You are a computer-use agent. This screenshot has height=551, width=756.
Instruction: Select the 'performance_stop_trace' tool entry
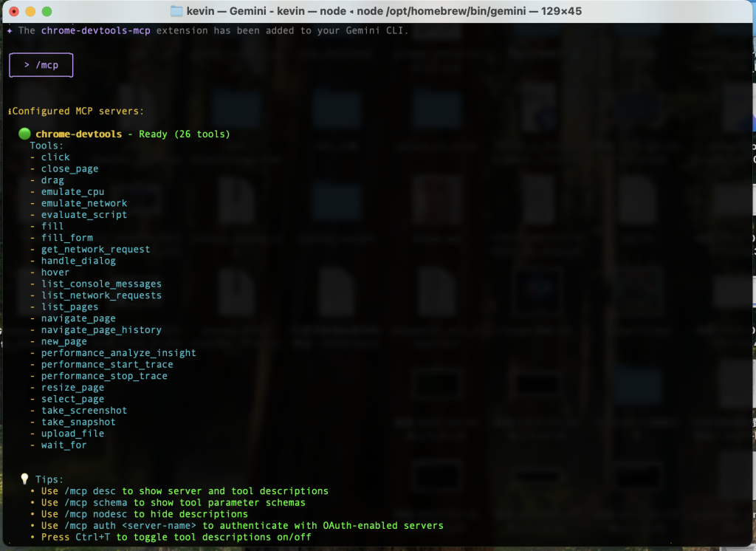pyautogui.click(x=104, y=376)
